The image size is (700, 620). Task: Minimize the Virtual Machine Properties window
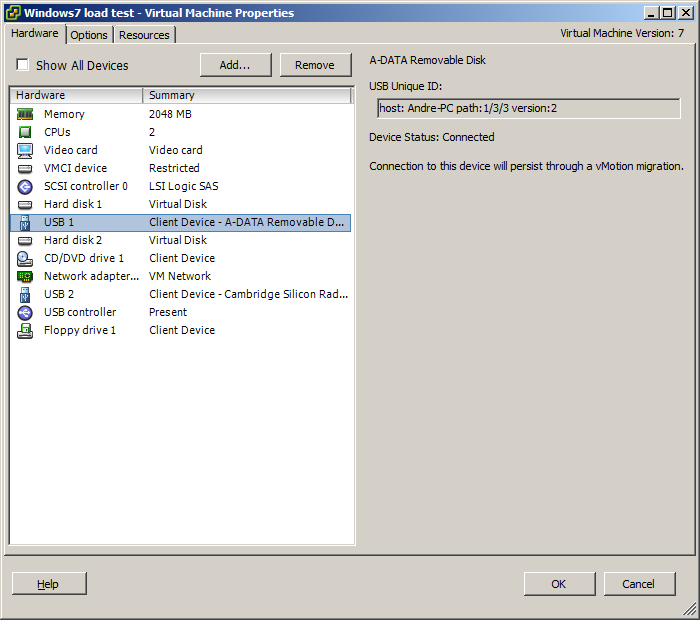click(x=651, y=13)
